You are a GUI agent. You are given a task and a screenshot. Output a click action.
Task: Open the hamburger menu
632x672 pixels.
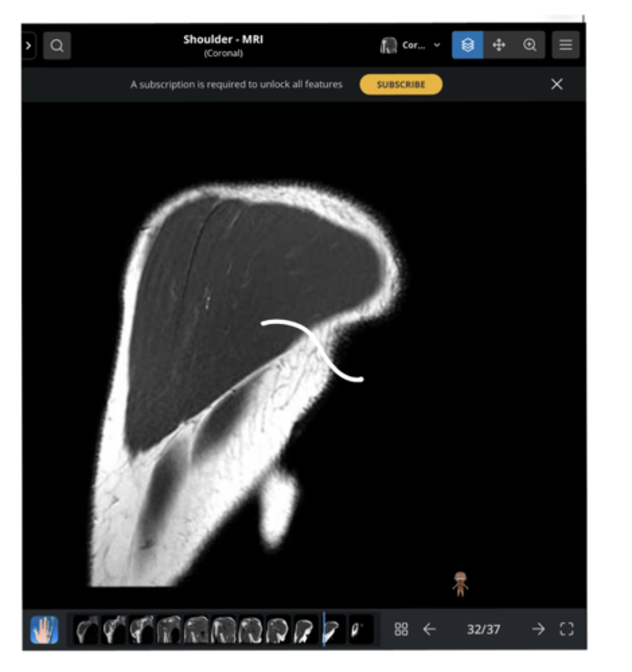tap(565, 45)
